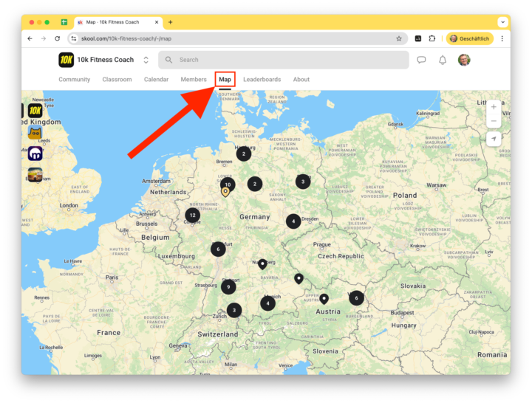Image resolution: width=532 pixels, height=403 pixels.
Task: Click the dark extension icon beside the puzzle
Action: click(418, 38)
